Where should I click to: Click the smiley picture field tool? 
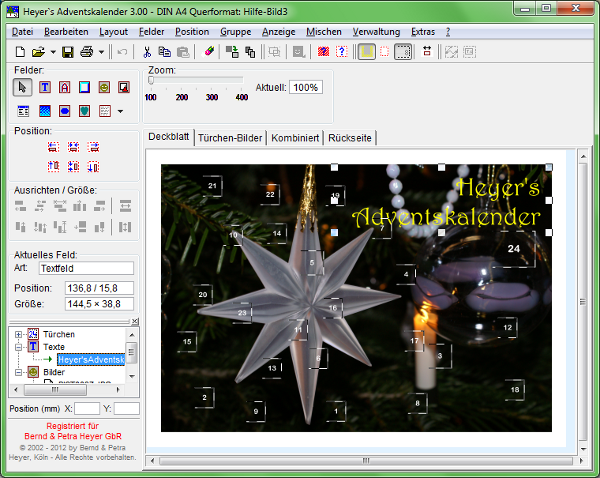click(x=104, y=88)
